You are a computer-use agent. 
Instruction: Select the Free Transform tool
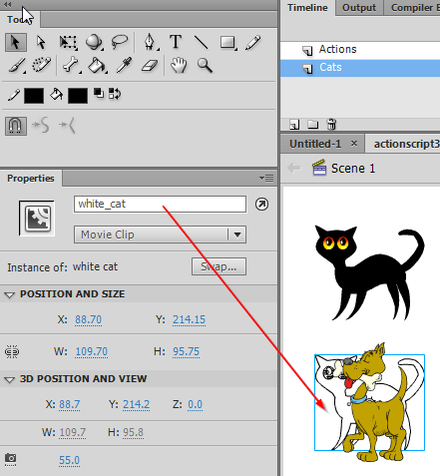pos(68,42)
